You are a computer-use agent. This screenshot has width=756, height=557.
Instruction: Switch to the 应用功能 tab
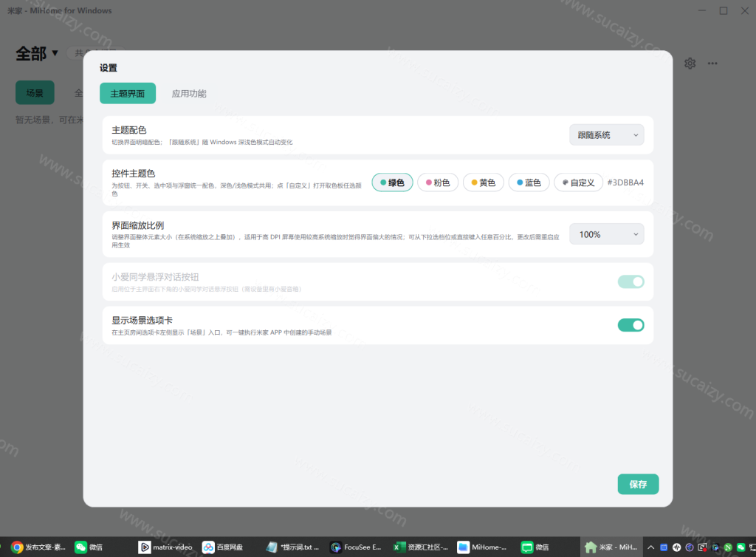click(189, 94)
